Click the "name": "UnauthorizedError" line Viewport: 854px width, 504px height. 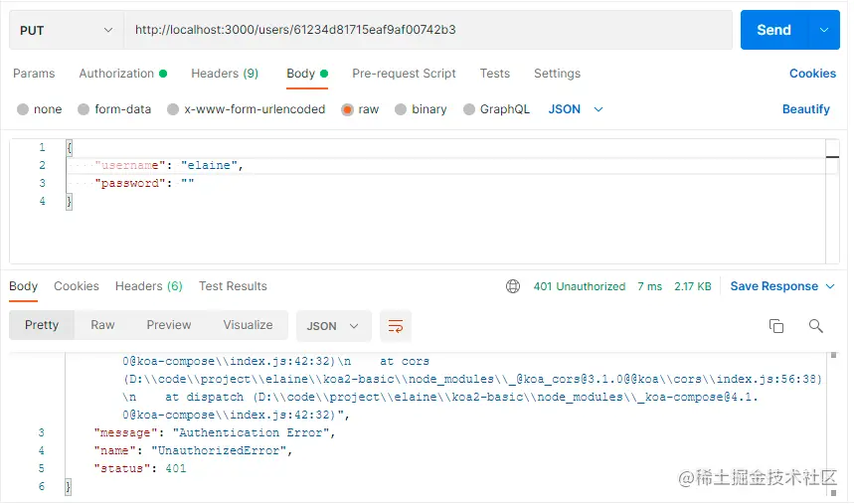[x=193, y=451]
